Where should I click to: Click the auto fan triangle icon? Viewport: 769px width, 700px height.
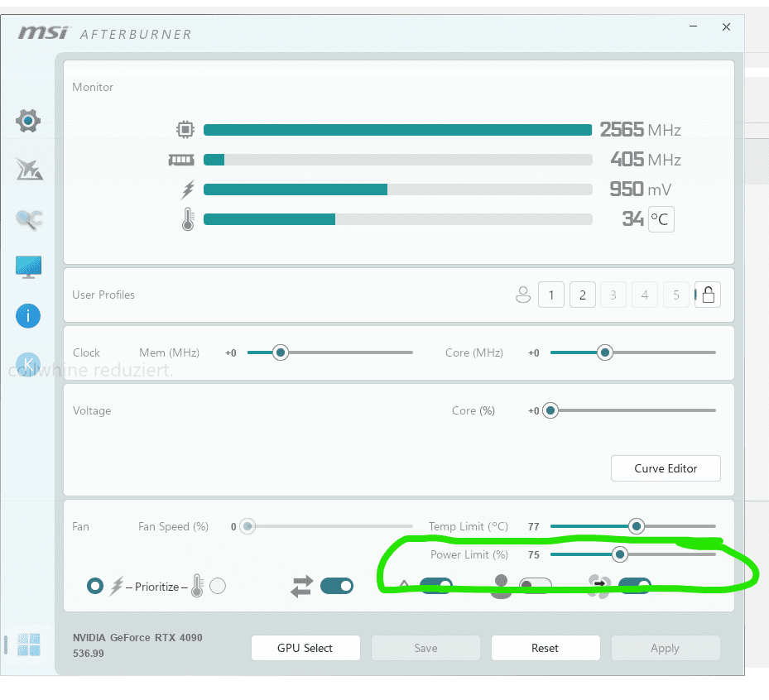pyautogui.click(x=404, y=584)
